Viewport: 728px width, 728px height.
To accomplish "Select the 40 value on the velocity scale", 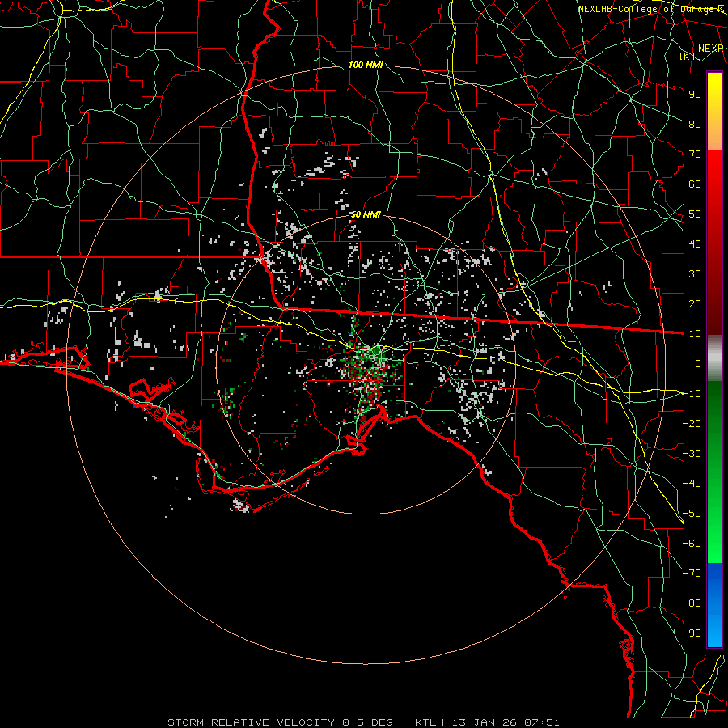I will coord(695,243).
